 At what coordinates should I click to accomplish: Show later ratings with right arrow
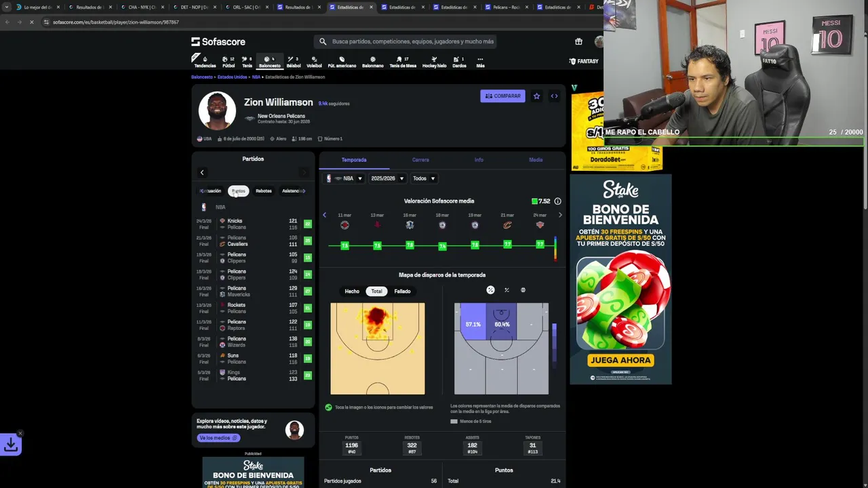[560, 215]
